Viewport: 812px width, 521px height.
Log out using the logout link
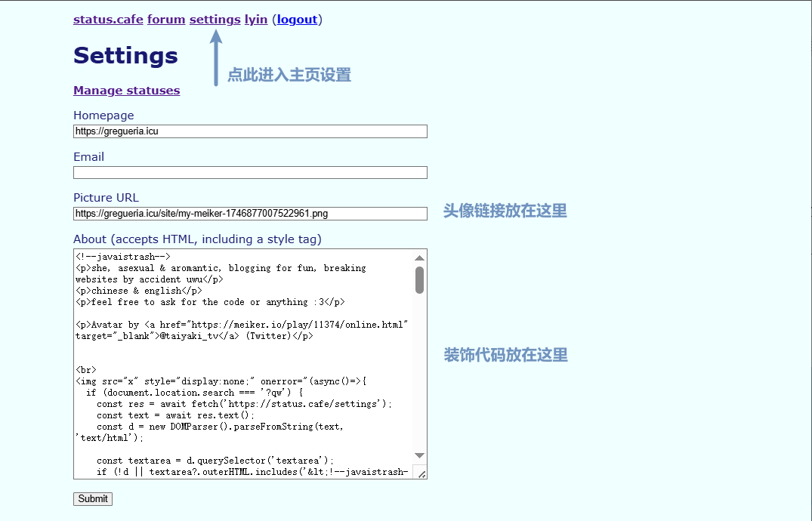click(297, 20)
